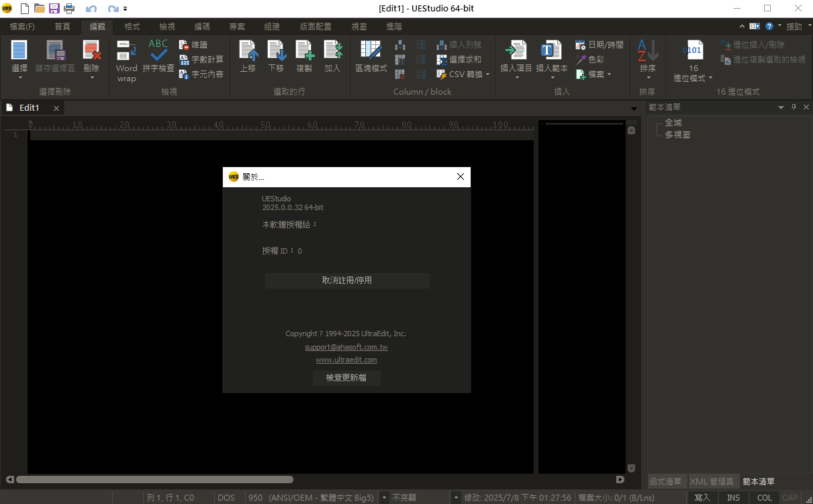Collapse the ribbon with the up chevron
Viewport: 813px width, 504px height.
pyautogui.click(x=742, y=27)
